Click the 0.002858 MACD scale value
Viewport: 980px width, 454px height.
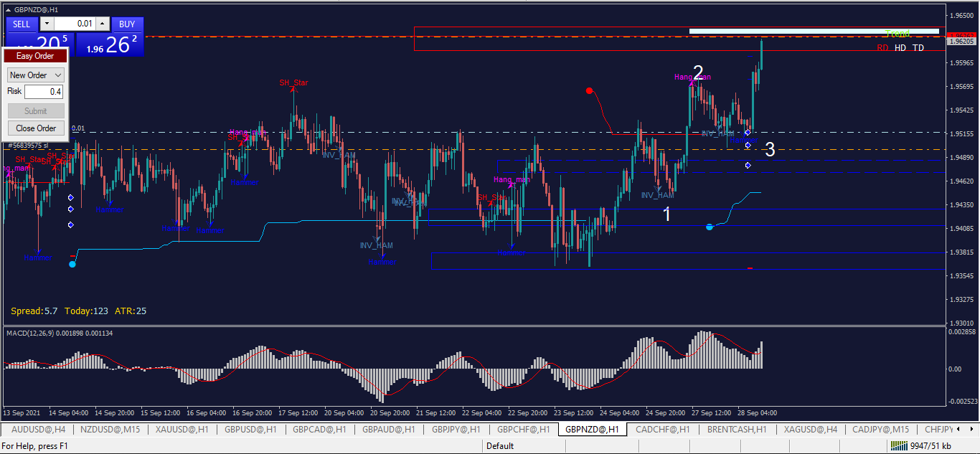point(962,333)
